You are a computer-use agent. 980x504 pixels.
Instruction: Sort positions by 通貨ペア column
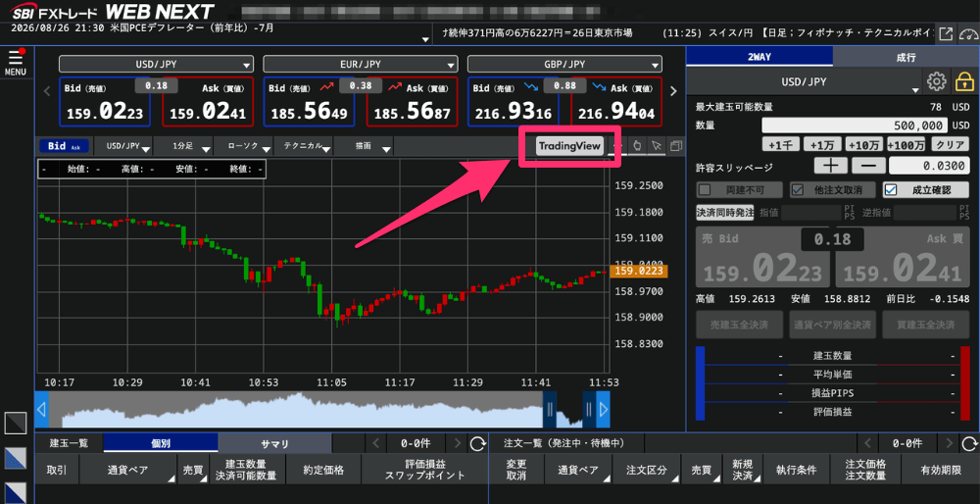[127, 471]
